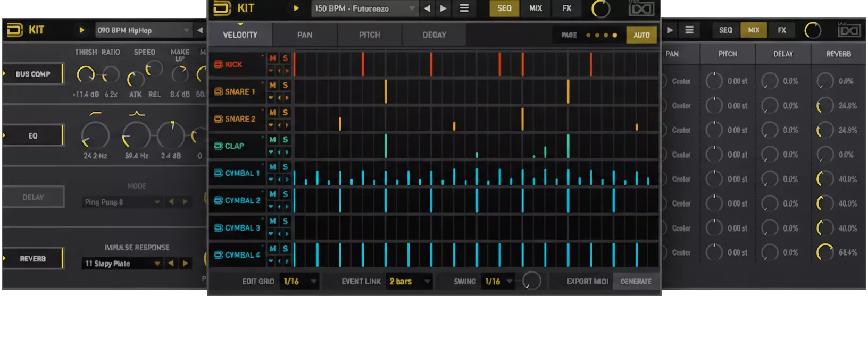This screenshot has width=868, height=340.
Task: Go to previous preset in sequencer window
Action: [x=427, y=8]
